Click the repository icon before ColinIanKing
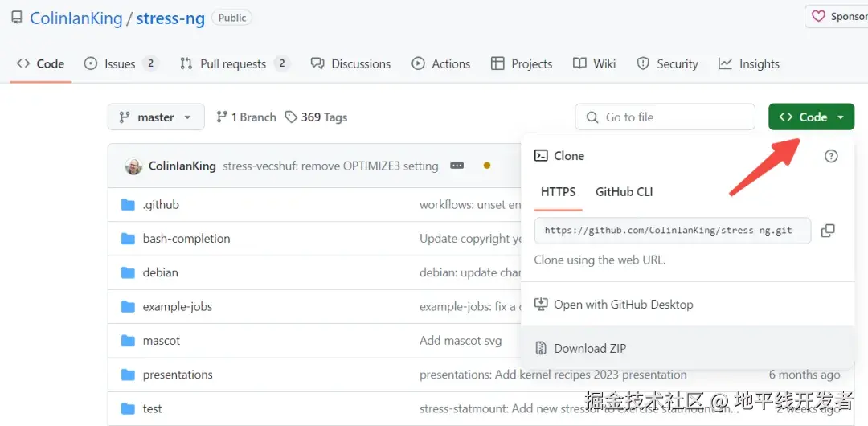The height and width of the screenshot is (426, 868). click(17, 18)
